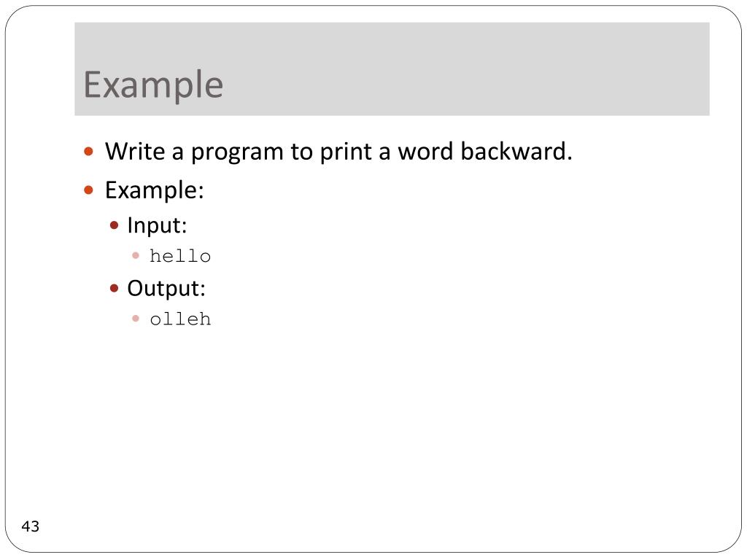Click the word "backward." at sentence end
This screenshot has height=560, width=747.
(x=516, y=151)
